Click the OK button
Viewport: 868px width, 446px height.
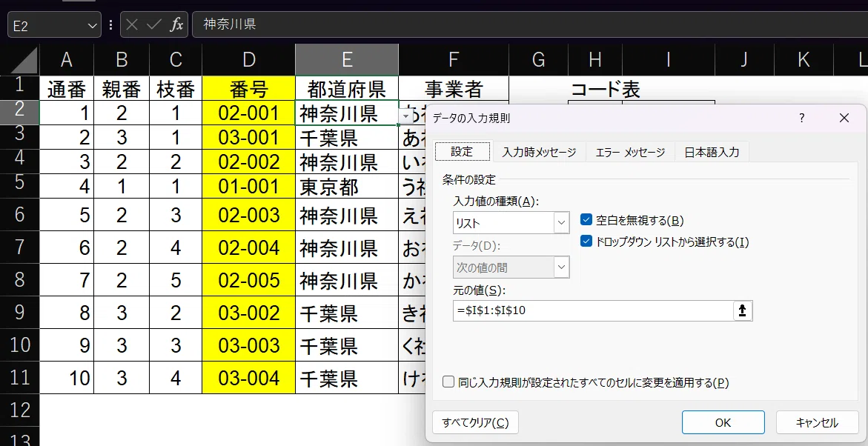tap(723, 423)
